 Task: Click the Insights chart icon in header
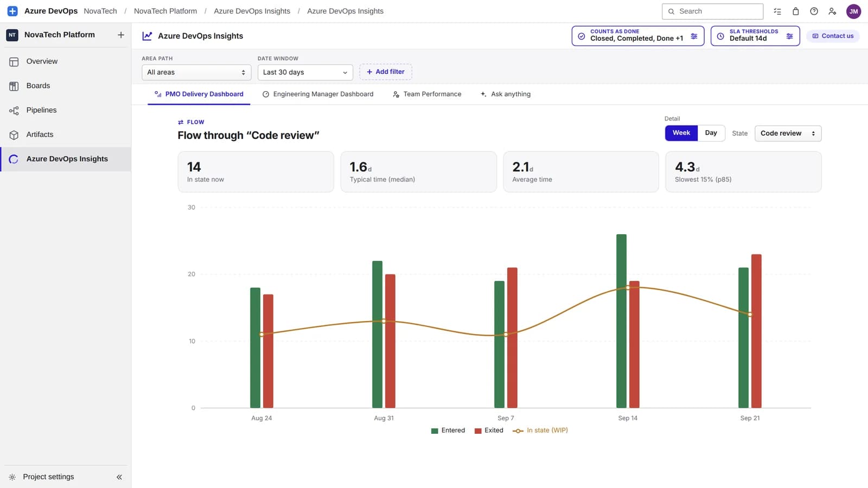(147, 36)
